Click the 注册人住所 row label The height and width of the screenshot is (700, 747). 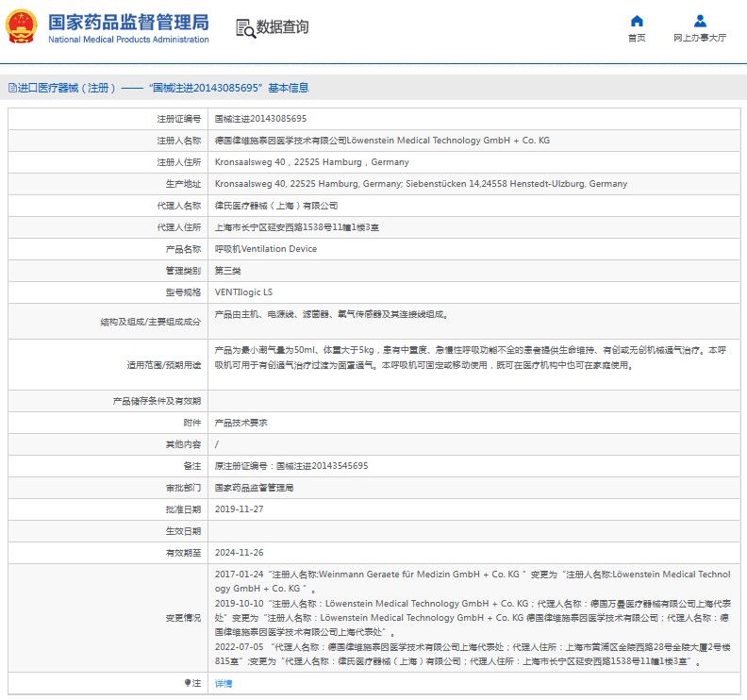(179, 162)
